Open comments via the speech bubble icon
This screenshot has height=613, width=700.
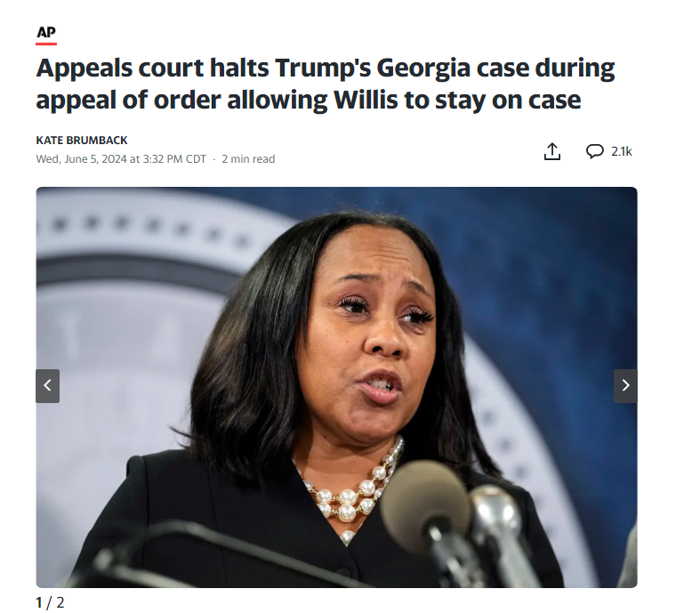click(594, 151)
